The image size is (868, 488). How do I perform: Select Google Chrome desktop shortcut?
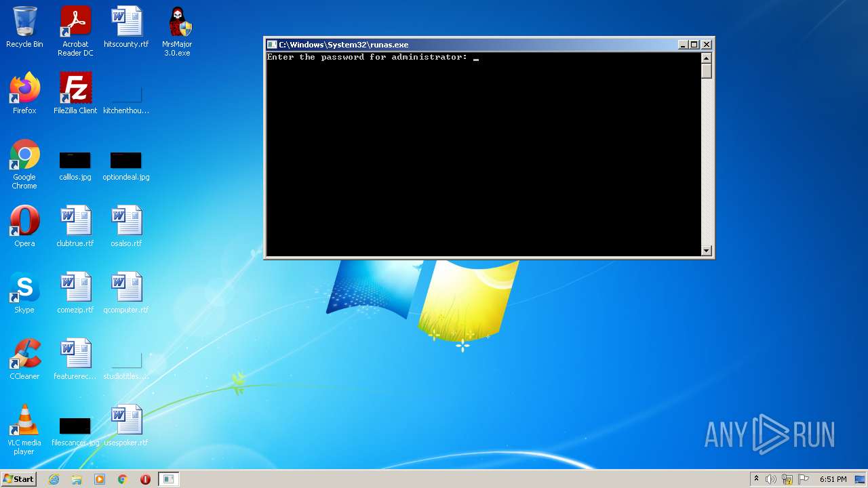point(24,164)
